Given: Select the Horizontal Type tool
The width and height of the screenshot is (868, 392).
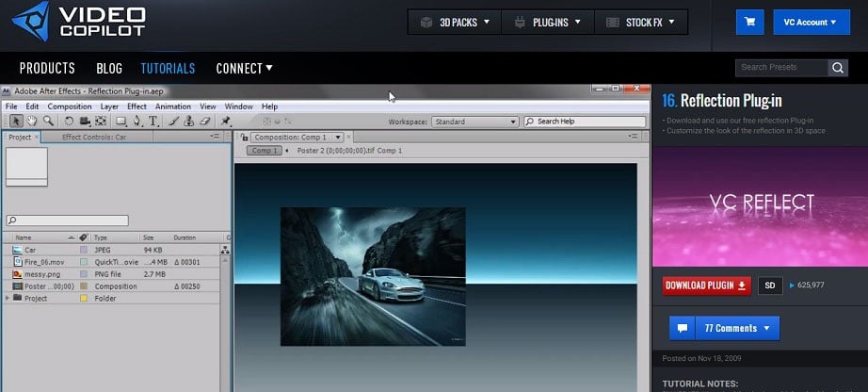Looking at the screenshot, I should (153, 121).
